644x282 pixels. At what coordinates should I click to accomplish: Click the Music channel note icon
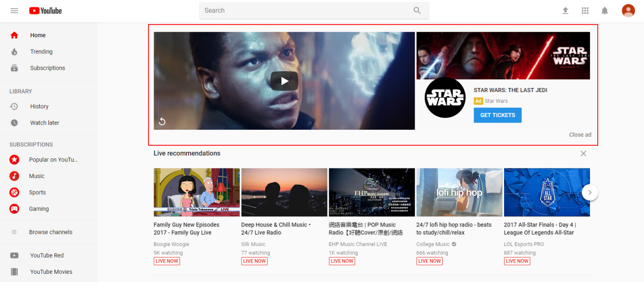tap(14, 176)
